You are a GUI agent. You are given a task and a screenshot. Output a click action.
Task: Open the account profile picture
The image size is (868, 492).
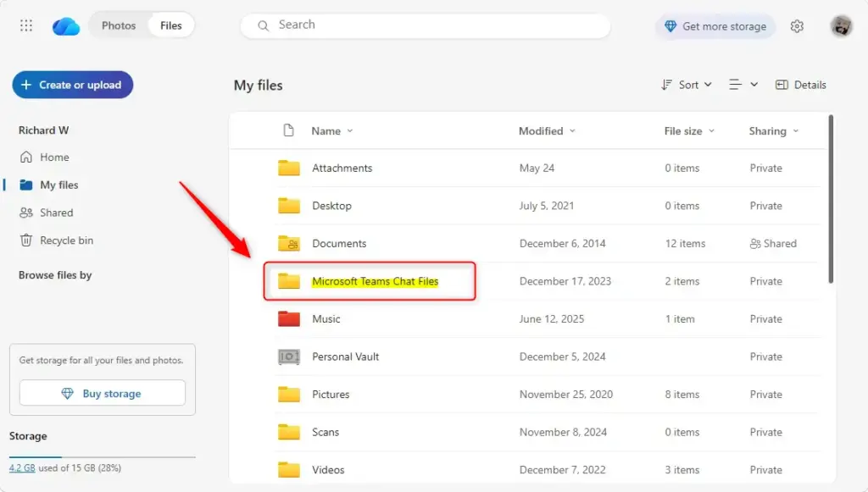841,26
